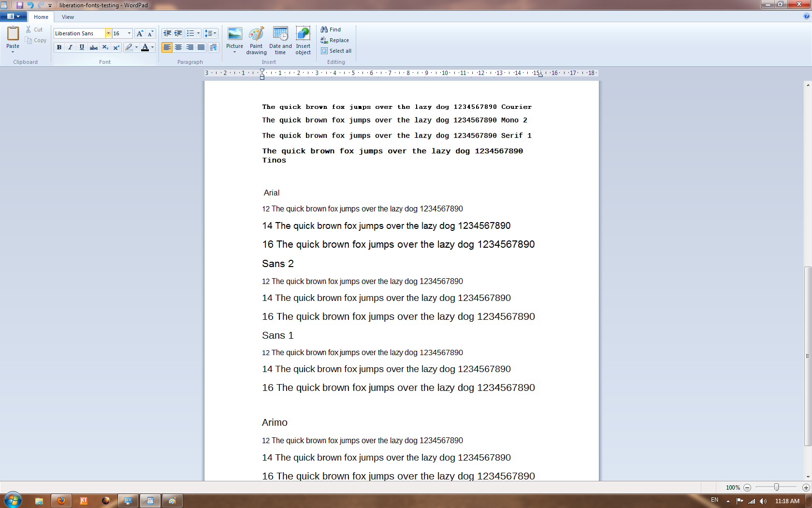Open the font size dropdown

129,33
